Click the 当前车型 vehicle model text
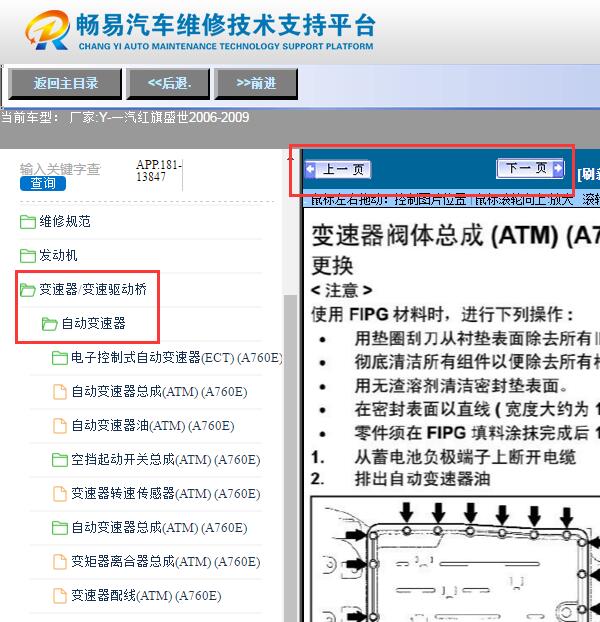 point(125,117)
